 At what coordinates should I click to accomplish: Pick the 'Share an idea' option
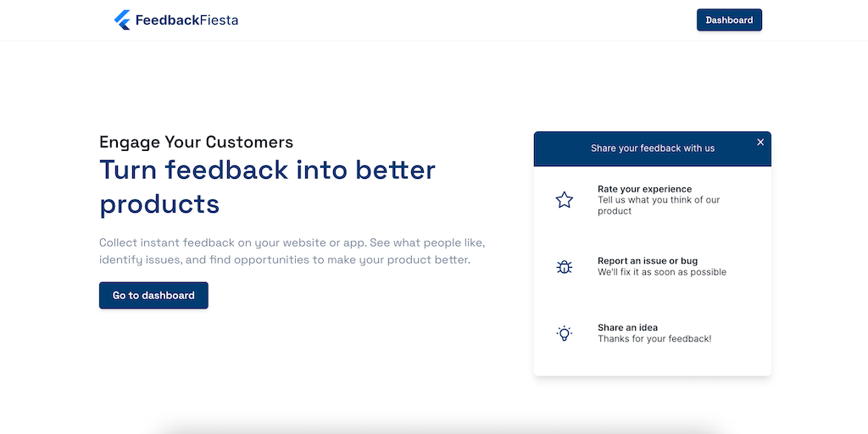coord(627,327)
